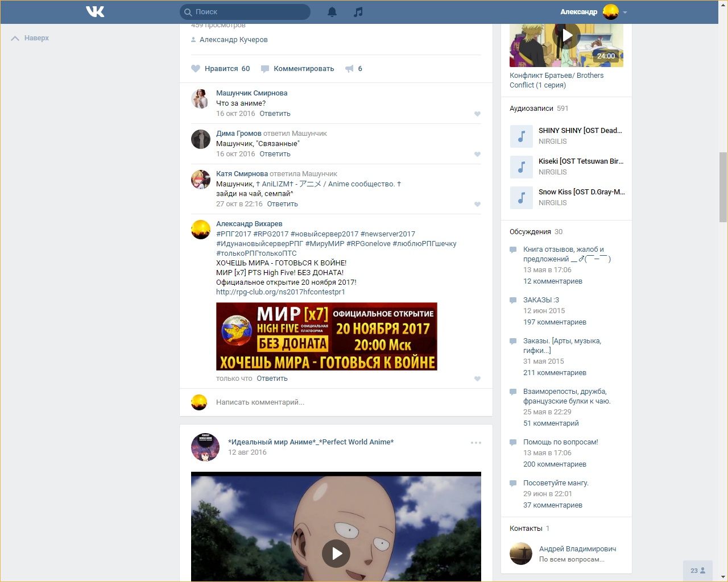This screenshot has height=582, width=728.
Task: Play the bald character video
Action: pos(336,553)
